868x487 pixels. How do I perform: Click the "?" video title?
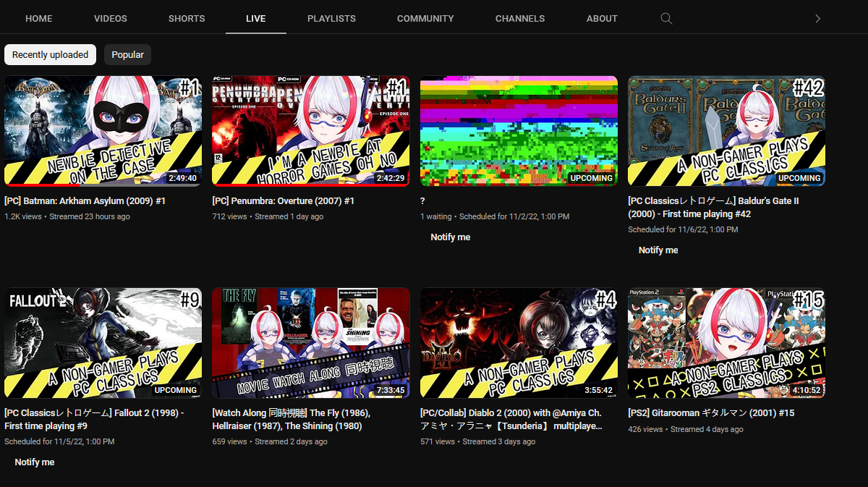click(423, 201)
